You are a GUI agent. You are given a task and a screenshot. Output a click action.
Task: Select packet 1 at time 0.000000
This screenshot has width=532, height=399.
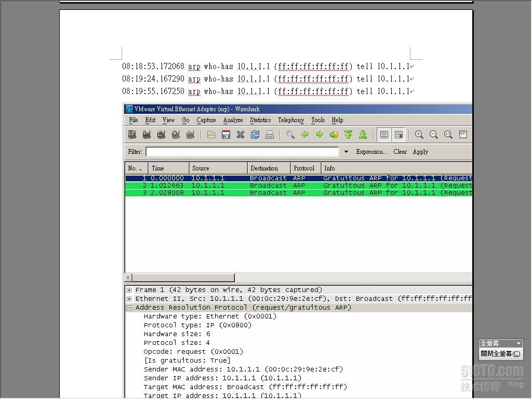(299, 178)
